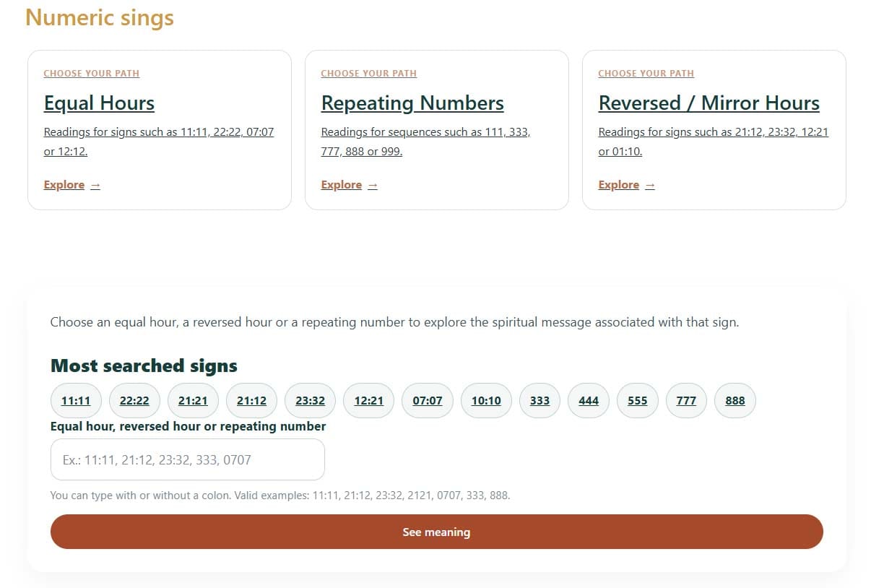
Task: Select the 11:11 sign chip
Action: pos(76,400)
